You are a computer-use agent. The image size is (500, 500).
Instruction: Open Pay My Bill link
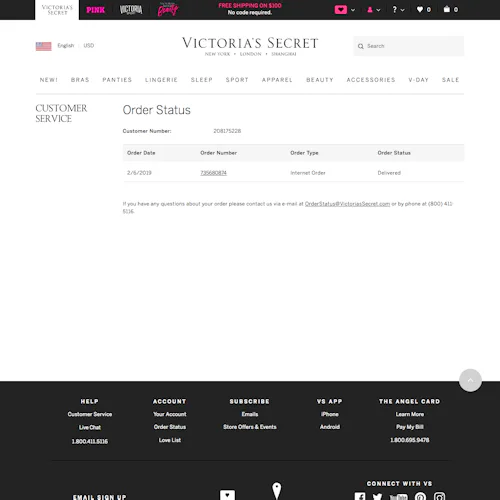pos(410,427)
